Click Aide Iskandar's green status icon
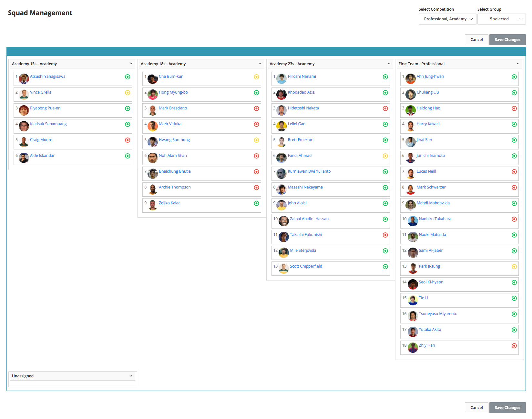This screenshot has height=419, width=532. click(x=128, y=156)
